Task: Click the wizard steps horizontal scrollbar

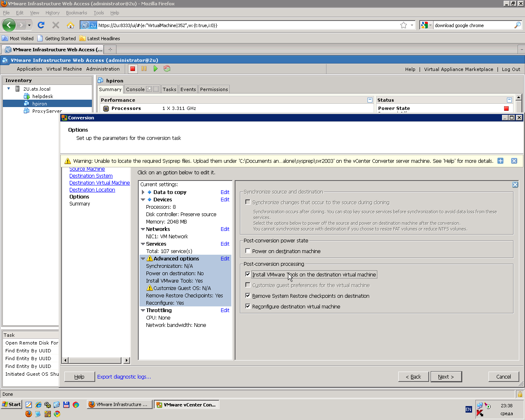Action: click(96, 360)
